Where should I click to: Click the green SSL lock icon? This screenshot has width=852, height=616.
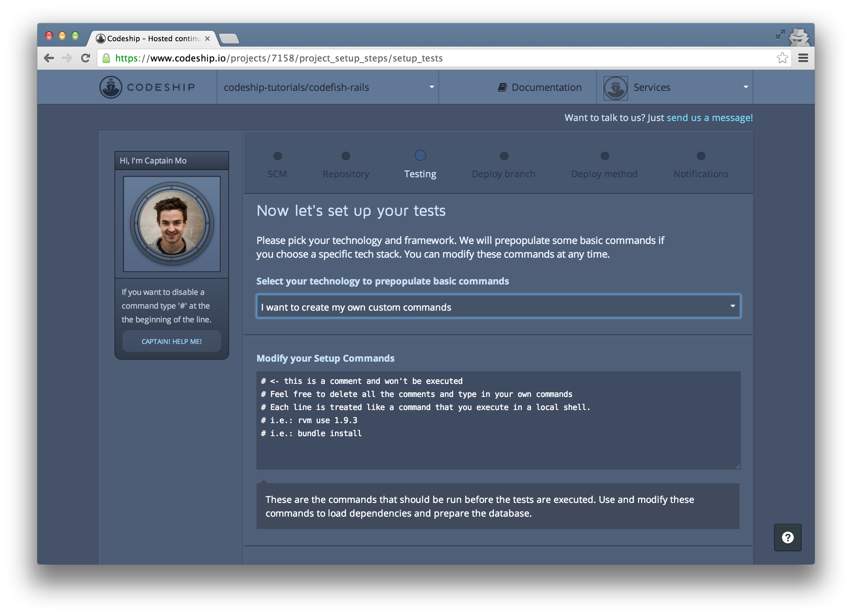[x=106, y=58]
